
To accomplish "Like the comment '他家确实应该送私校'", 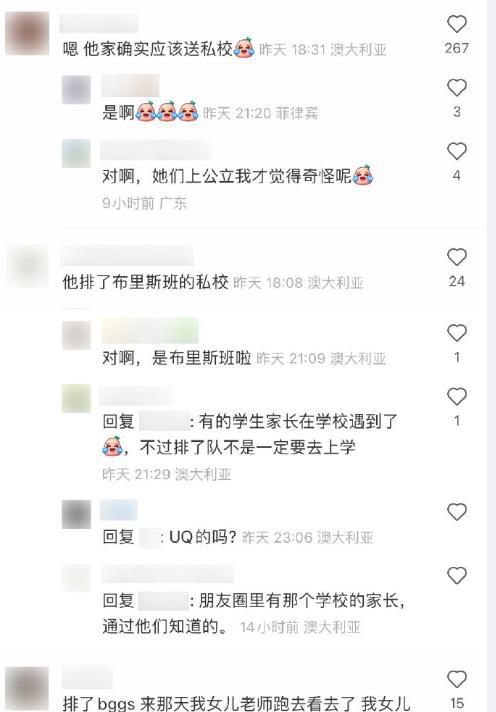I will [456, 24].
